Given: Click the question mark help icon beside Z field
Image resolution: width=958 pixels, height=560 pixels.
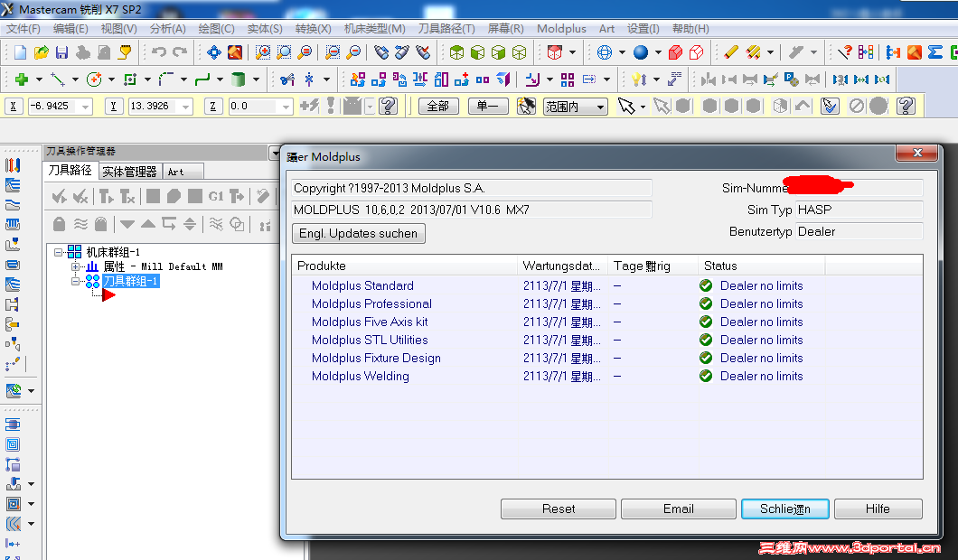Looking at the screenshot, I should pyautogui.click(x=388, y=107).
